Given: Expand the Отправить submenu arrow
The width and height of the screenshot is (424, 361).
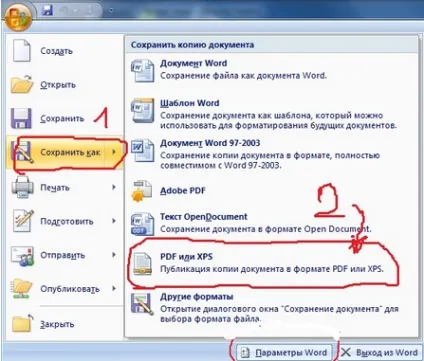Looking at the screenshot, I should [x=114, y=255].
